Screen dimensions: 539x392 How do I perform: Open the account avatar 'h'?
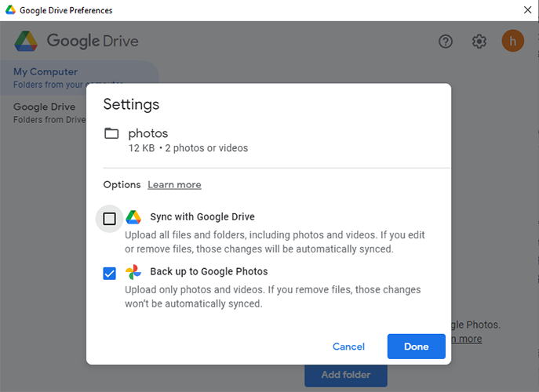(x=512, y=41)
